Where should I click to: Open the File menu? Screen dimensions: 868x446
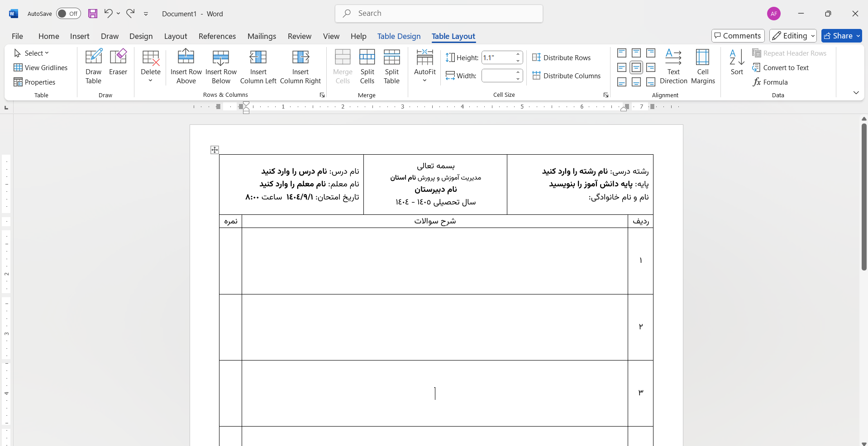pyautogui.click(x=17, y=36)
